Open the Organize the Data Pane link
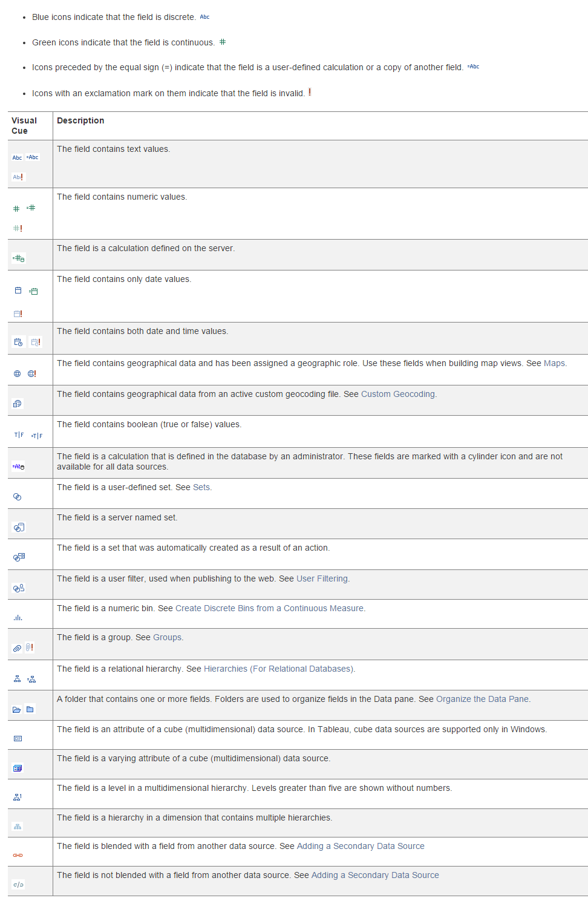 click(483, 698)
